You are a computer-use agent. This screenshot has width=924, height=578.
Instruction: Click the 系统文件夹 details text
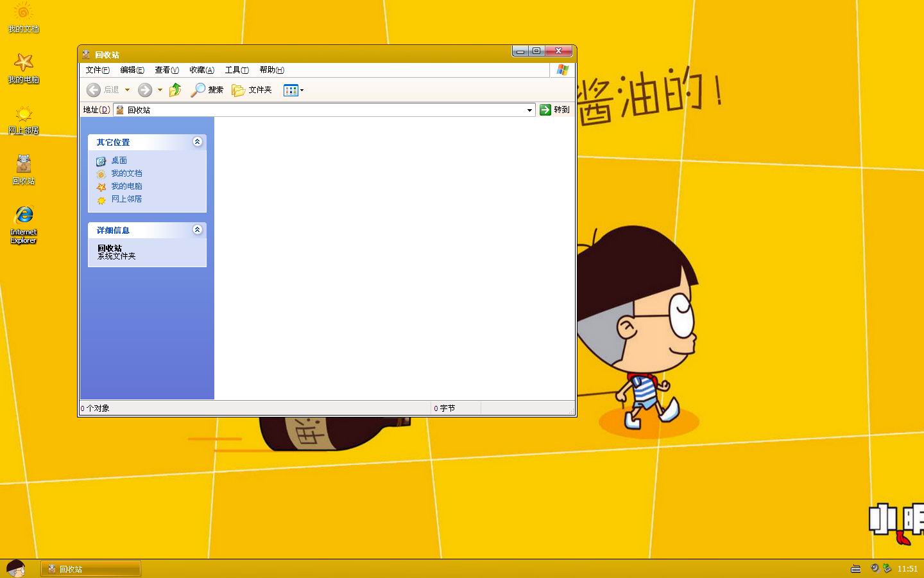117,256
